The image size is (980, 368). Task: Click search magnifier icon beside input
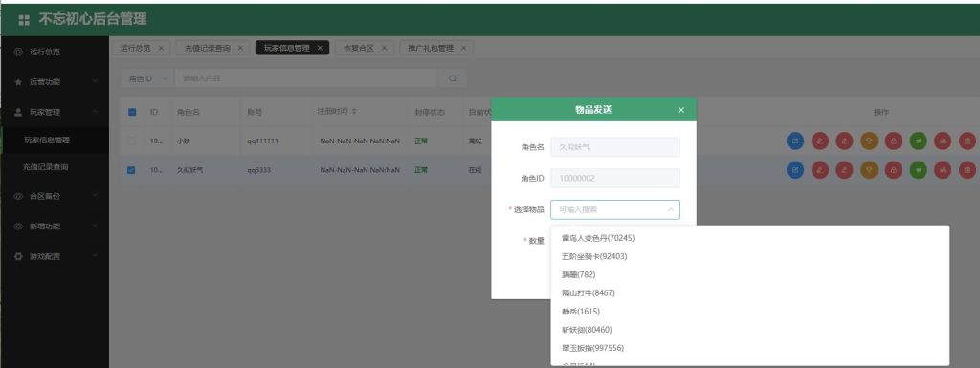(453, 78)
